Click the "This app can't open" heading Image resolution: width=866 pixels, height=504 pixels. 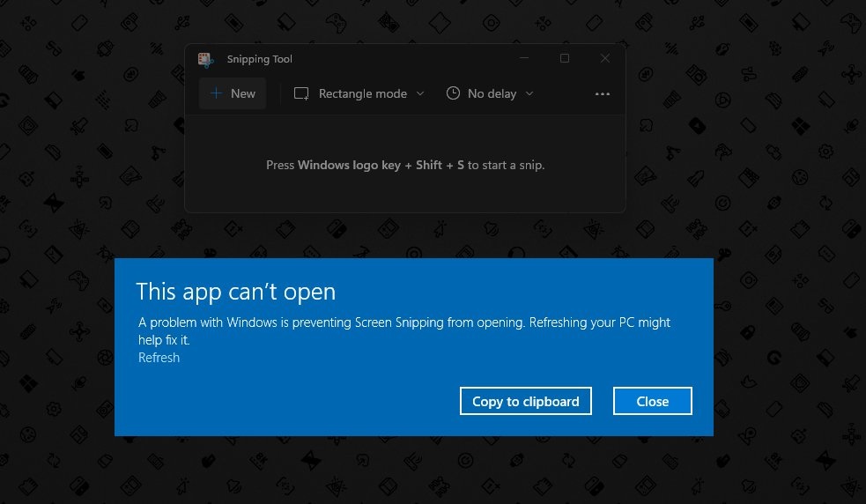pos(235,292)
